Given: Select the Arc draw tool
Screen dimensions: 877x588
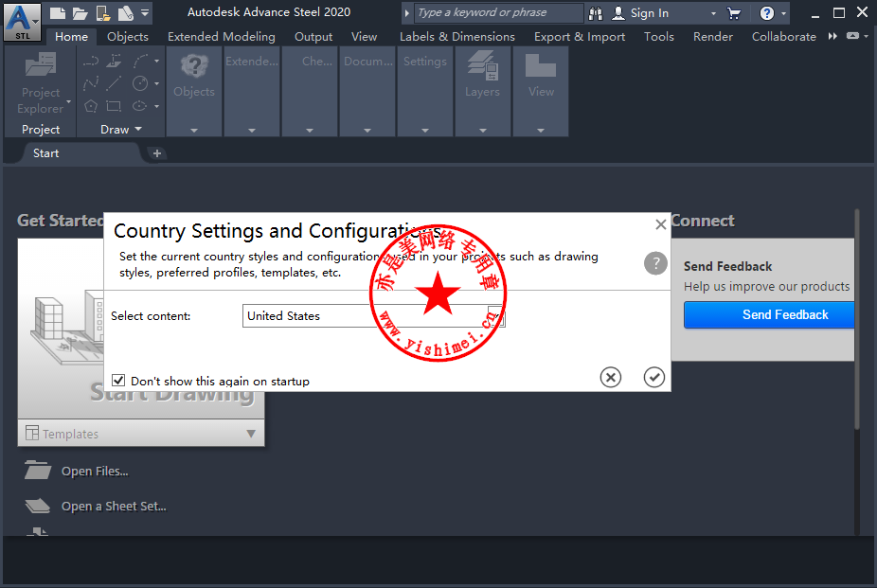Looking at the screenshot, I should (140, 61).
